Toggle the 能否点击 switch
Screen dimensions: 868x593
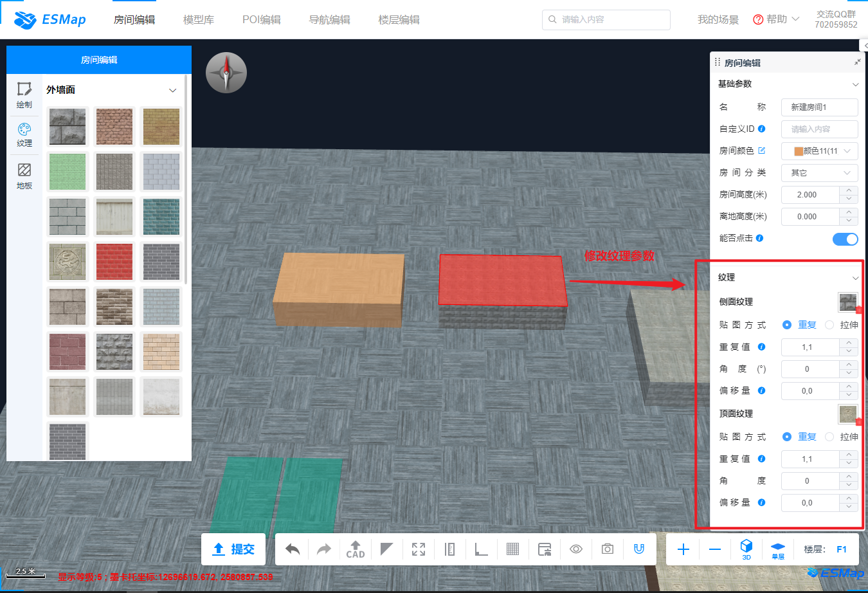click(x=845, y=239)
